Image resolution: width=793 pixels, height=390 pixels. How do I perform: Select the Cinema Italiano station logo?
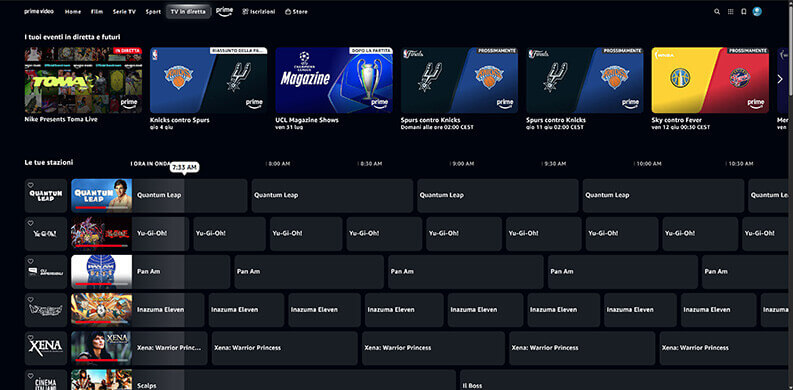pos(46,380)
